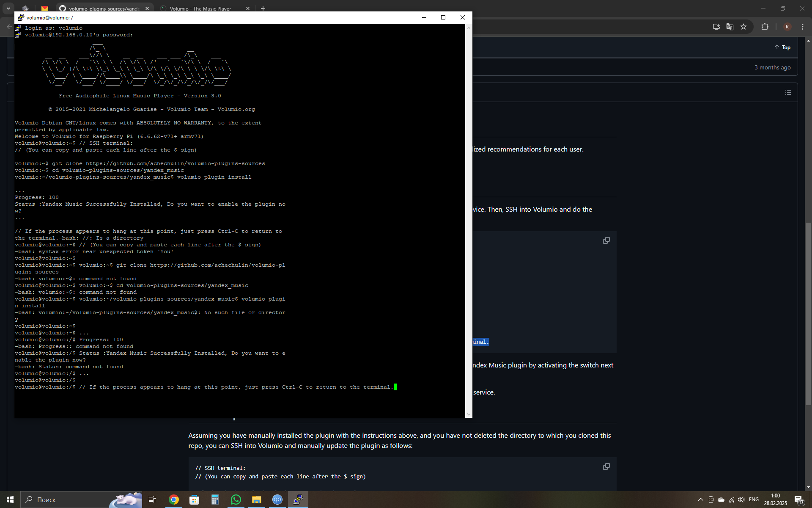Click the highlighted 'inal.' text in GitHub code block
This screenshot has height=508, width=812.
tap(481, 342)
